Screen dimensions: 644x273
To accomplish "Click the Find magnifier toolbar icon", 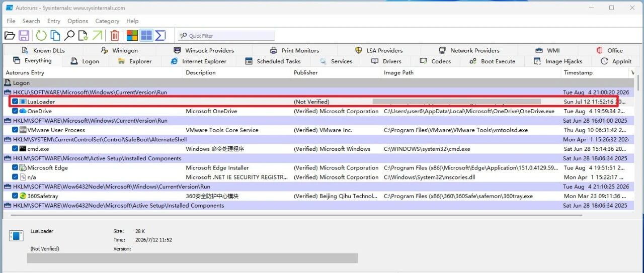I will (x=69, y=36).
